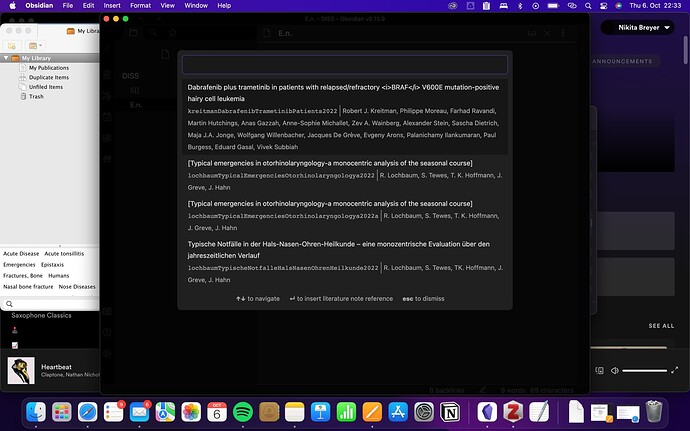Filter by Nasal bone fracture tag
690x431 pixels.
pos(28,287)
